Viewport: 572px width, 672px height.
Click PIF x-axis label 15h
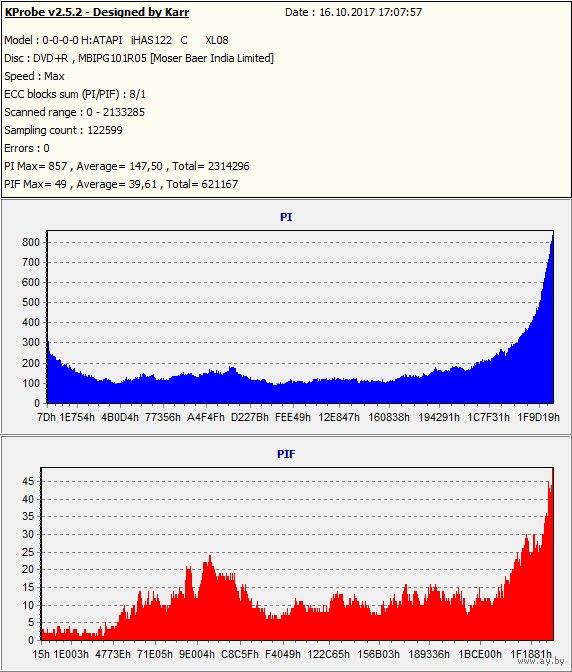(x=41, y=654)
